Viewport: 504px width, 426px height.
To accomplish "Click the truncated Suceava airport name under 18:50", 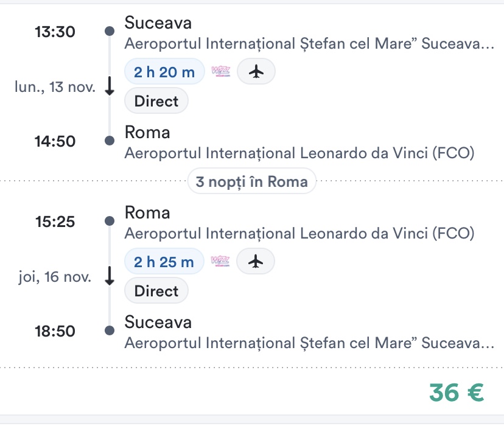I will 309,343.
